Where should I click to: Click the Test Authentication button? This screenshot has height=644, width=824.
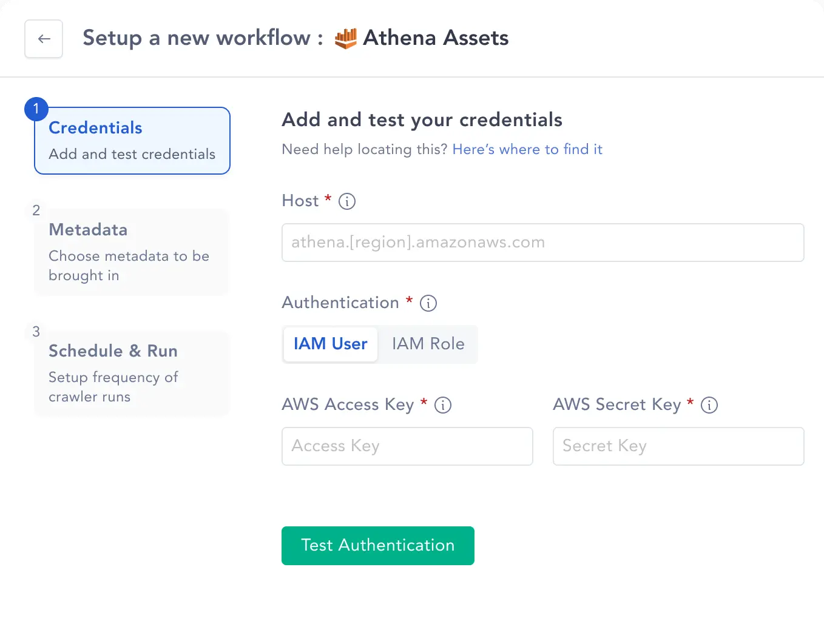click(378, 546)
